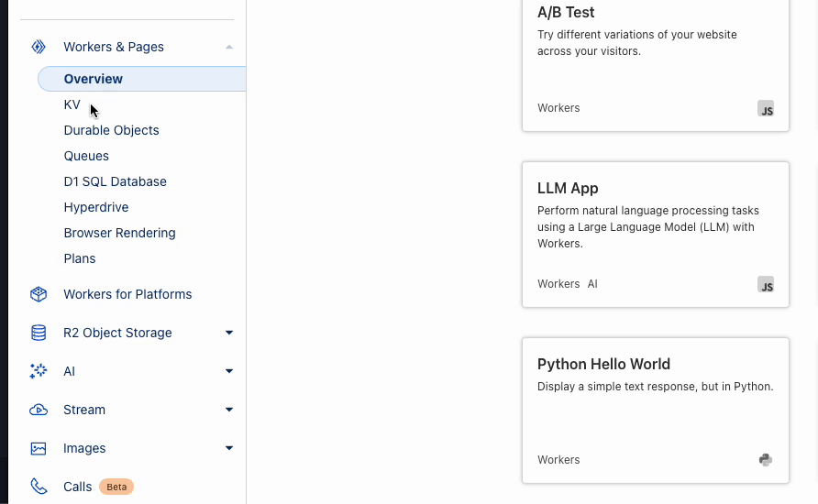Click the Stream cloud icon
Image resolution: width=818 pixels, height=504 pixels.
(39, 410)
